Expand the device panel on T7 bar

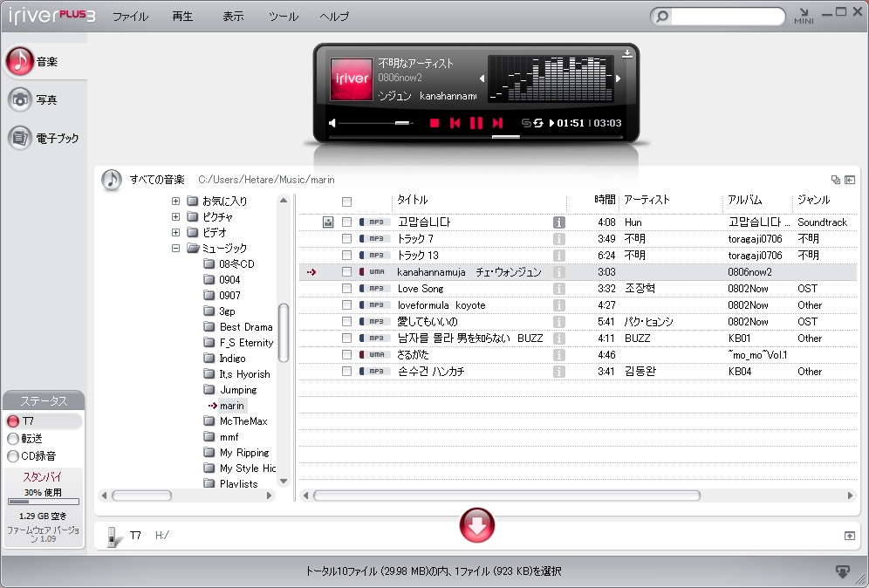pos(850,536)
